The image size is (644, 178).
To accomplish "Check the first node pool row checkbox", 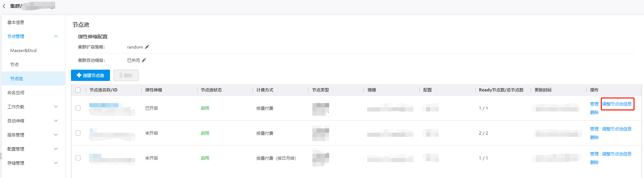I will click(78, 108).
